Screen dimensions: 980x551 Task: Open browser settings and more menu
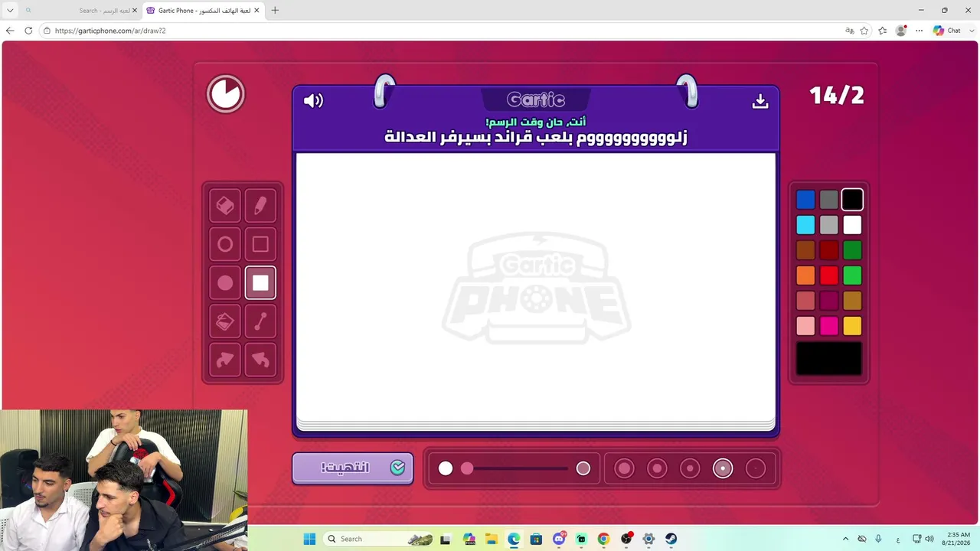(x=920, y=31)
